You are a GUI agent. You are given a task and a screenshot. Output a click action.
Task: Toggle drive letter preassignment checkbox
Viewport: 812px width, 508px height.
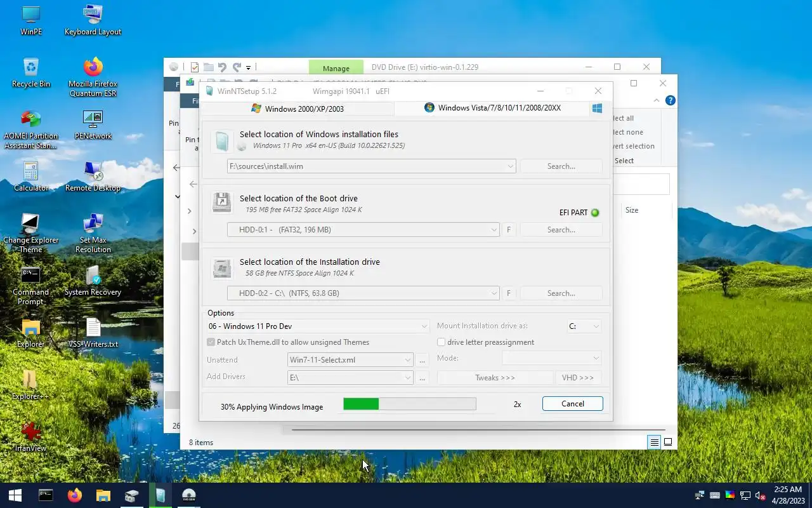pyautogui.click(x=441, y=342)
